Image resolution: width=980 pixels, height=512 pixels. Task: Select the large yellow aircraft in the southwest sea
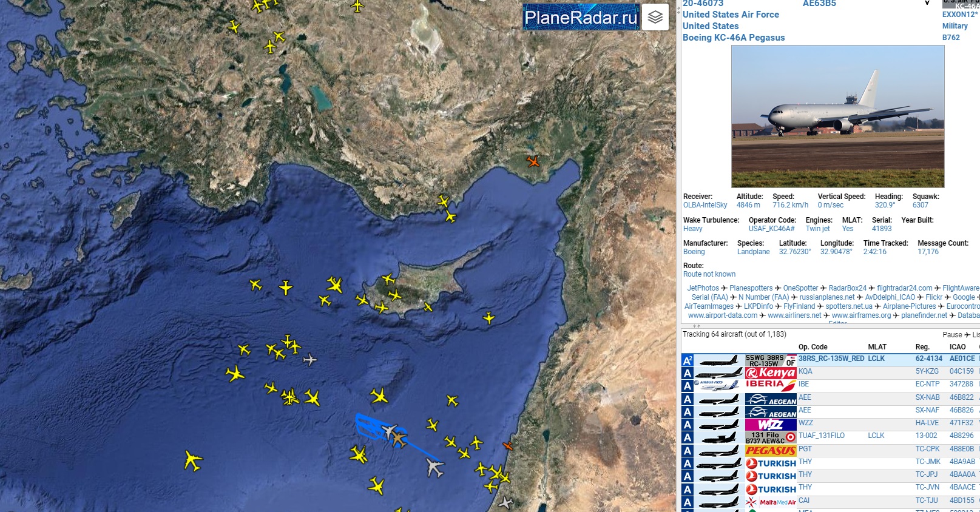point(192,461)
